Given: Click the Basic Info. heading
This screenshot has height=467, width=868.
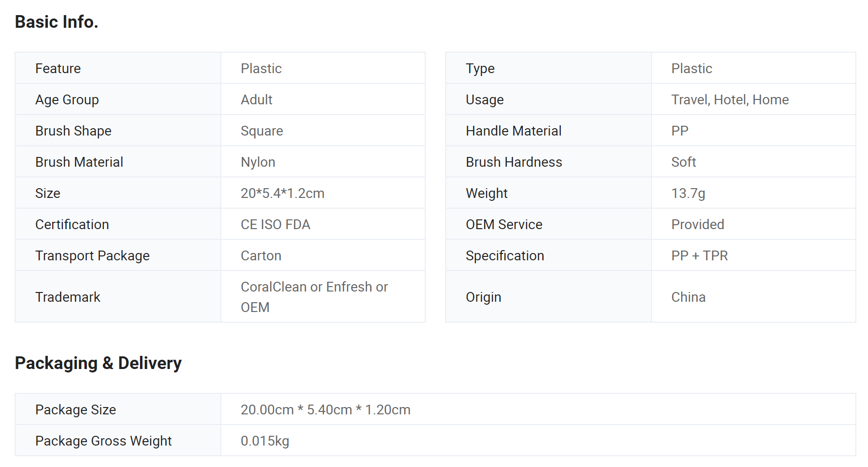Looking at the screenshot, I should 57,22.
